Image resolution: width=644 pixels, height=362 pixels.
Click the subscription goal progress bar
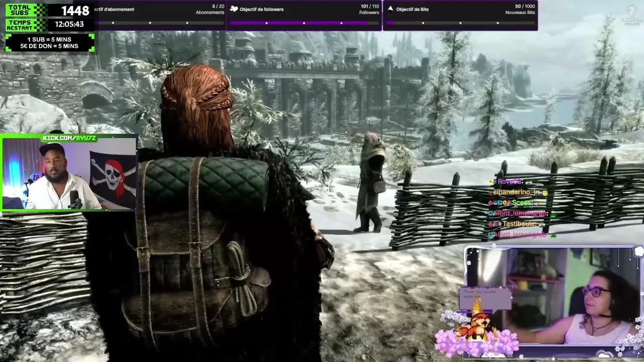point(159,23)
